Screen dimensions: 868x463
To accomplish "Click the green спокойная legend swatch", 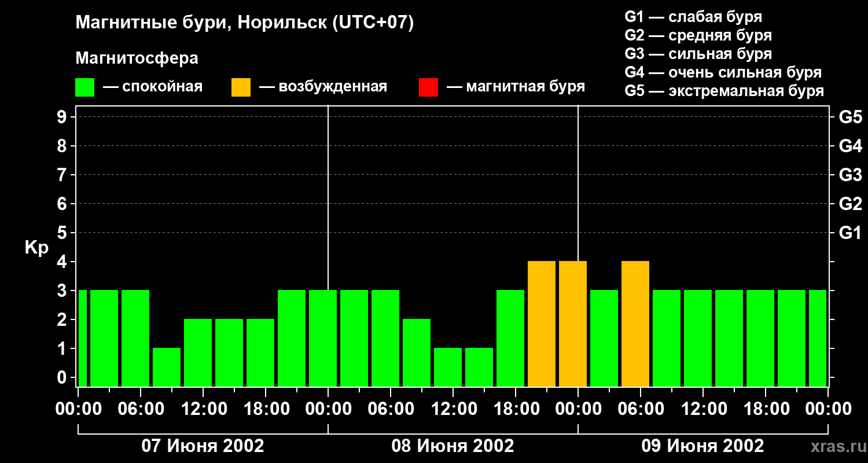I will [85, 87].
